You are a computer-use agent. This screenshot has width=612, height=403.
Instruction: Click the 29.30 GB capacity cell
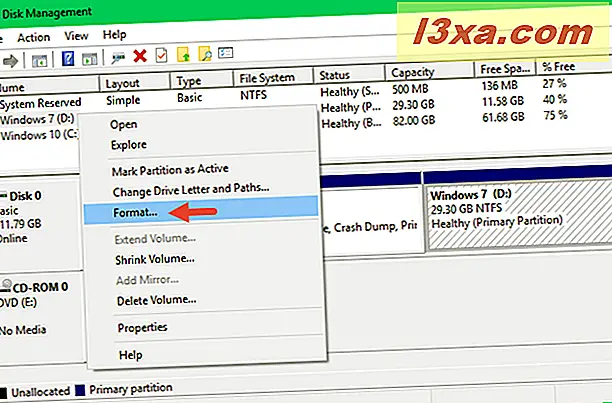pyautogui.click(x=413, y=105)
